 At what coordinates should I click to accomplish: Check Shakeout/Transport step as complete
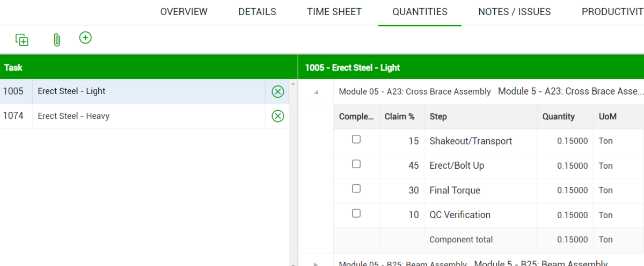pyautogui.click(x=356, y=140)
